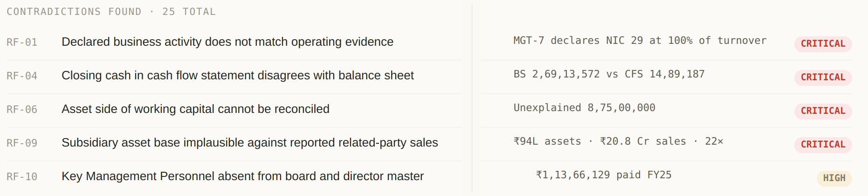Click the CRITICAL badge on RF-01
868x196 pixels.
(823, 44)
